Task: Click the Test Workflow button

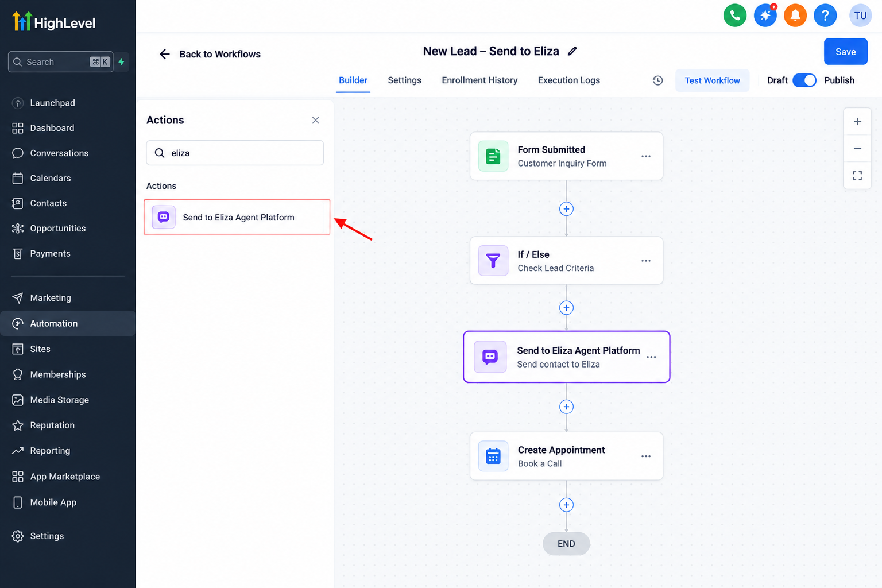Action: (712, 80)
